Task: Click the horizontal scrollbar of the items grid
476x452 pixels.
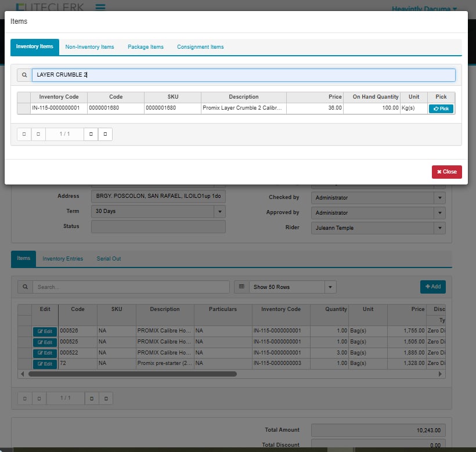Action: tap(132, 374)
